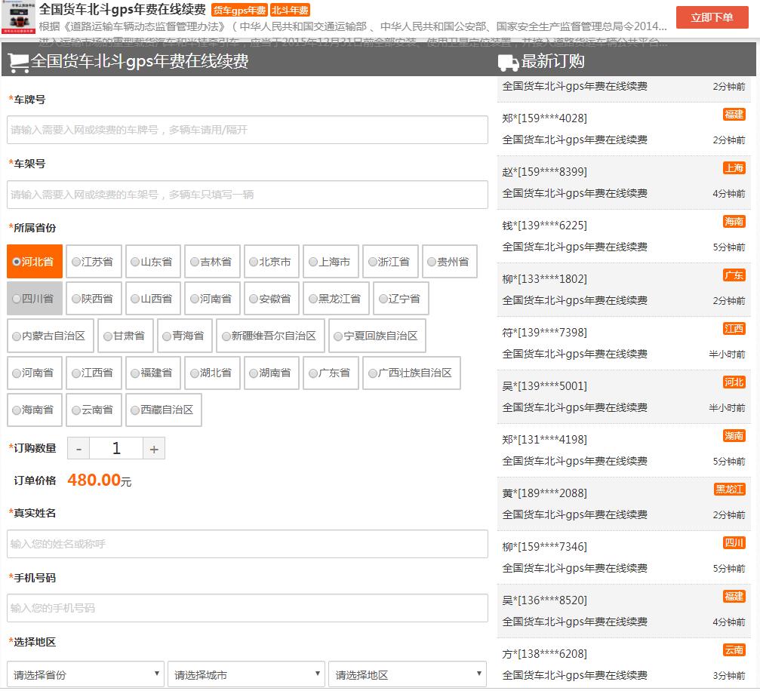
Task: Click the 北斗年费 orange tag
Action: [x=290, y=11]
